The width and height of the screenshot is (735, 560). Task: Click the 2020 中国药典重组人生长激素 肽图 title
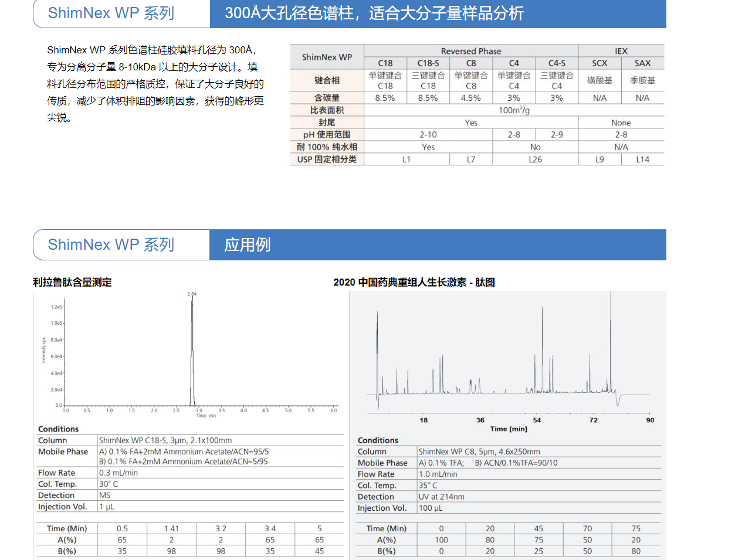point(414,282)
